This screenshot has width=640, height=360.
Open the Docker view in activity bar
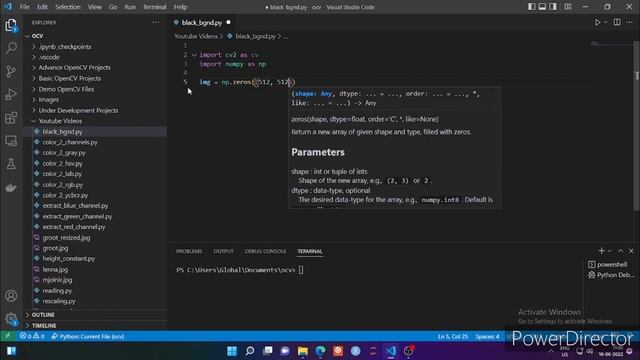pos(11,187)
